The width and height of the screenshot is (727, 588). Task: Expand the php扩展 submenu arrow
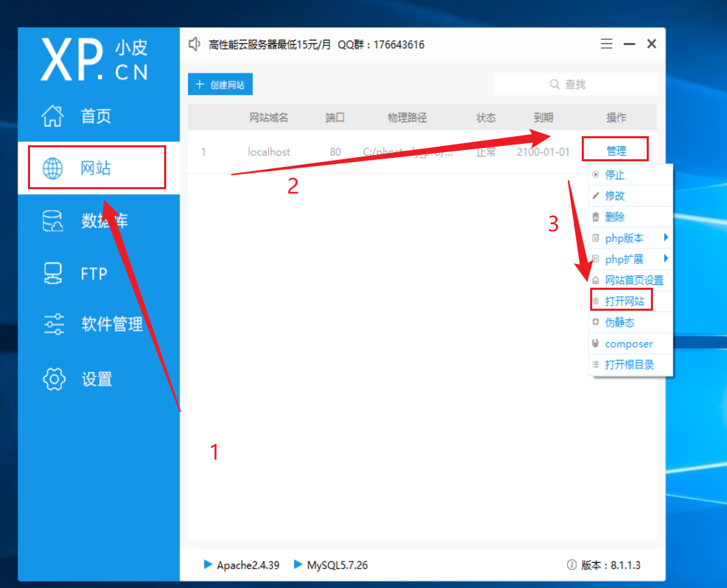[666, 258]
